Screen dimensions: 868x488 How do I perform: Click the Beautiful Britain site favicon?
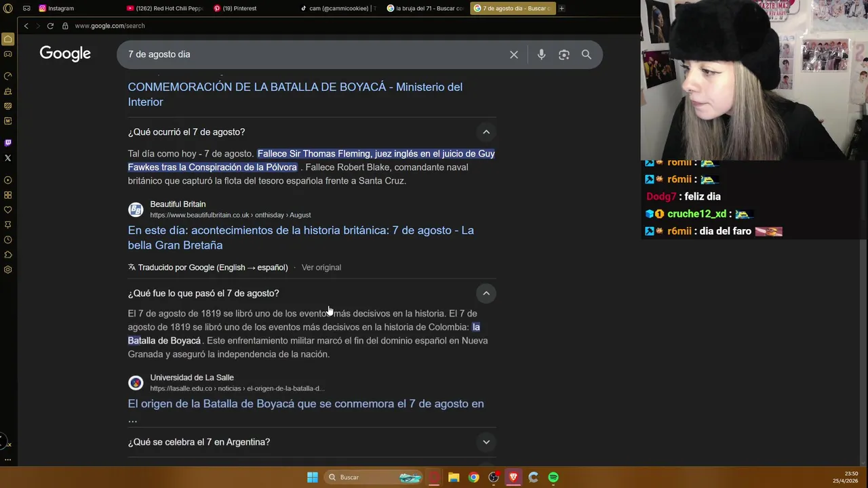[136, 209]
